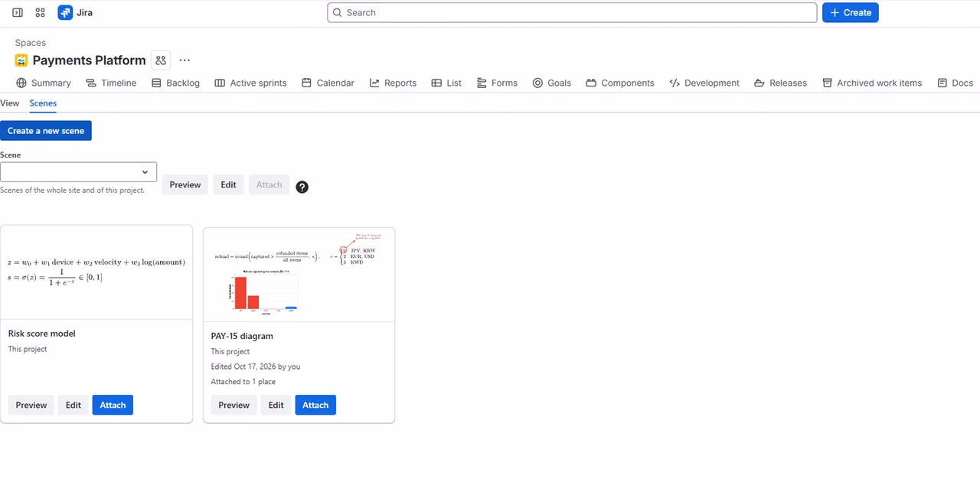Screen dimensions: 980x479
Task: Click the Spaces breadcrumb link
Action: tap(31, 43)
